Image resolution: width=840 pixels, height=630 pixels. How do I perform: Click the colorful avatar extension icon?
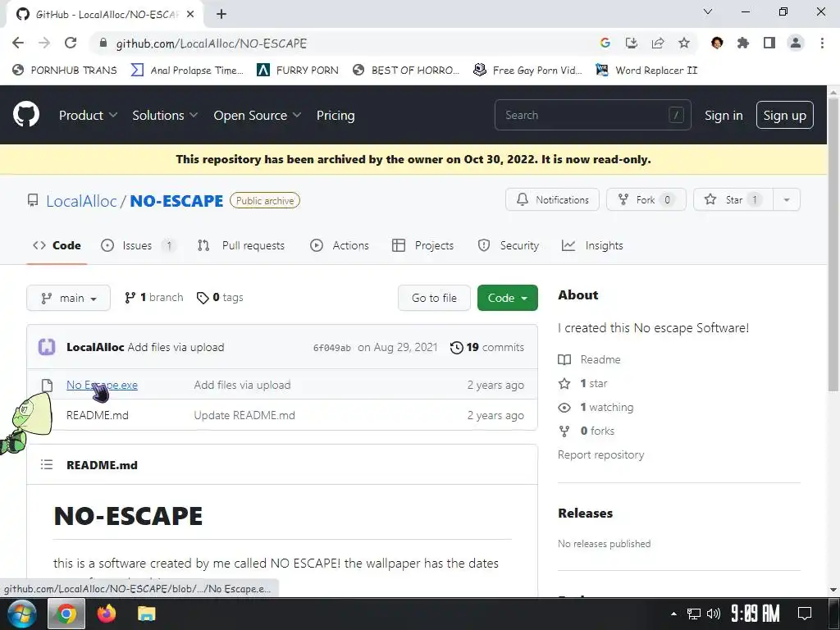(x=717, y=43)
